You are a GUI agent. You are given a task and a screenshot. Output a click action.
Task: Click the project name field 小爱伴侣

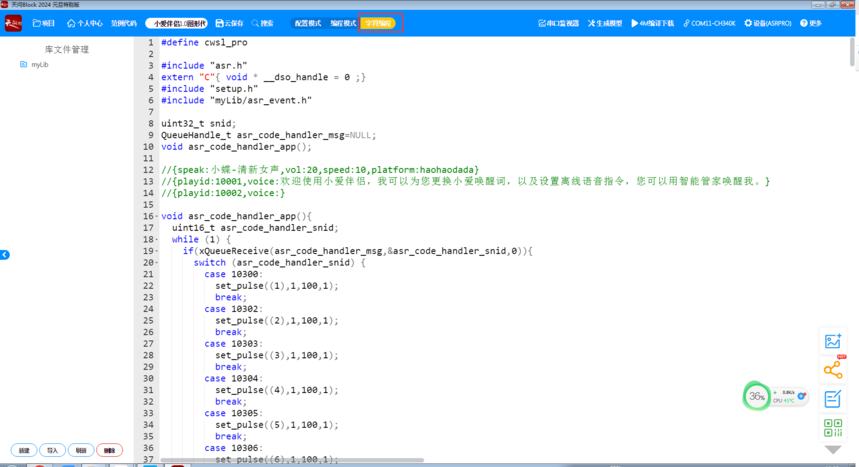(x=176, y=24)
